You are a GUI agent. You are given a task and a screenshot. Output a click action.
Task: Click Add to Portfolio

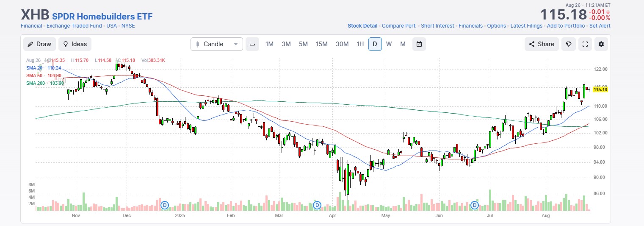(x=566, y=26)
